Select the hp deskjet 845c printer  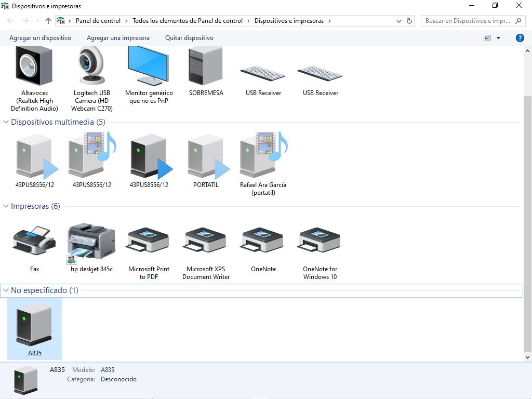pos(91,243)
